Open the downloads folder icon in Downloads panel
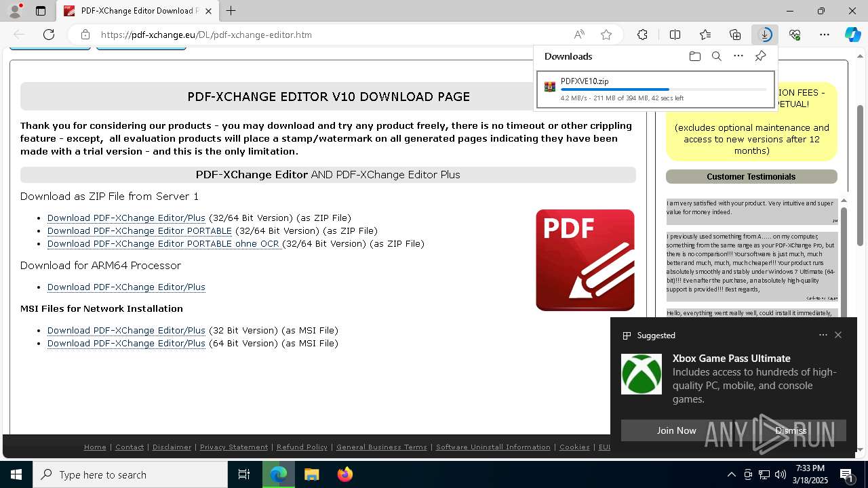 tap(694, 56)
